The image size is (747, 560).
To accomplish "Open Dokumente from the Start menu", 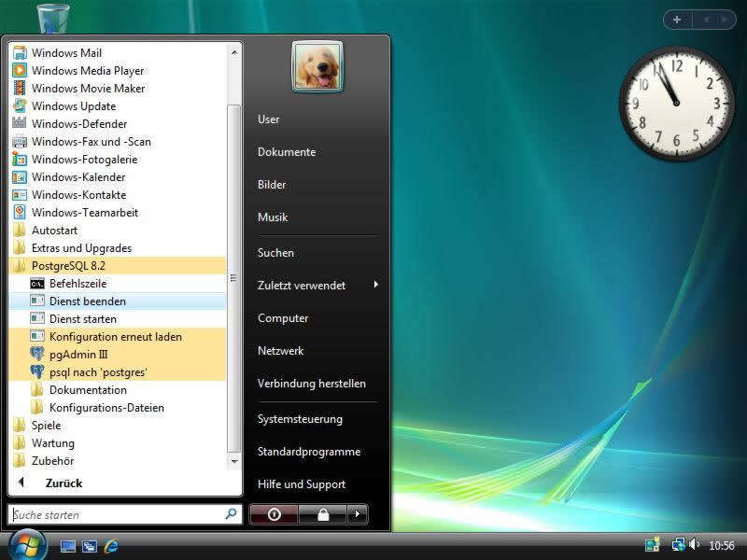I will (x=287, y=152).
